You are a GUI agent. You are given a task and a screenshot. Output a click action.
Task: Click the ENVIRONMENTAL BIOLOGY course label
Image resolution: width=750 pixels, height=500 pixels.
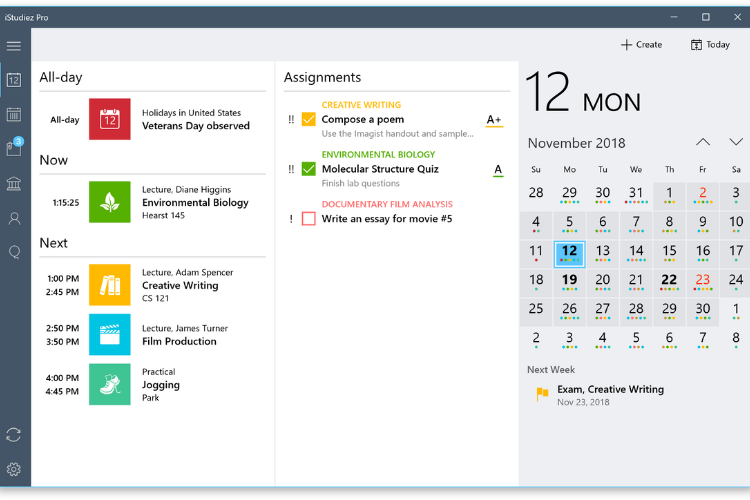[x=378, y=155]
